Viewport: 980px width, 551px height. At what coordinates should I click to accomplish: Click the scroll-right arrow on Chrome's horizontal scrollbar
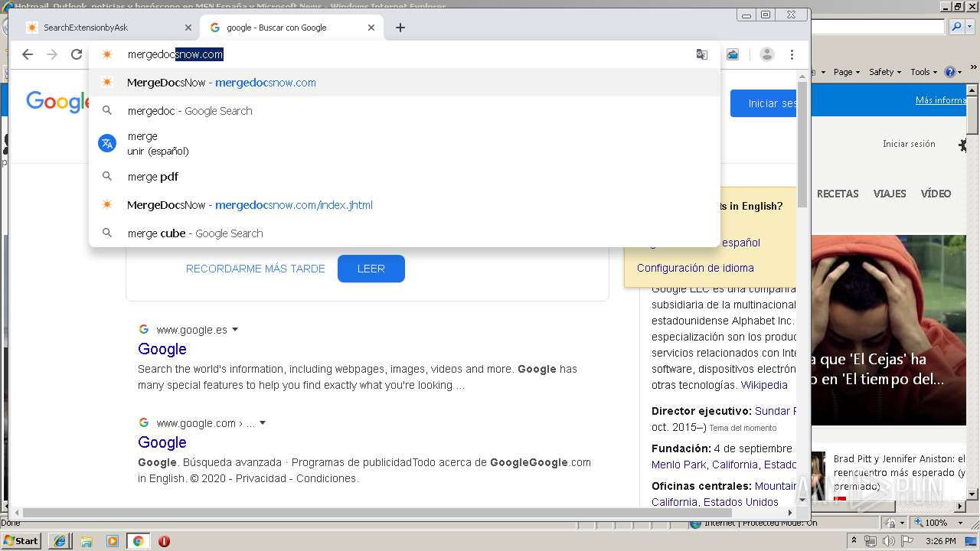pos(790,513)
